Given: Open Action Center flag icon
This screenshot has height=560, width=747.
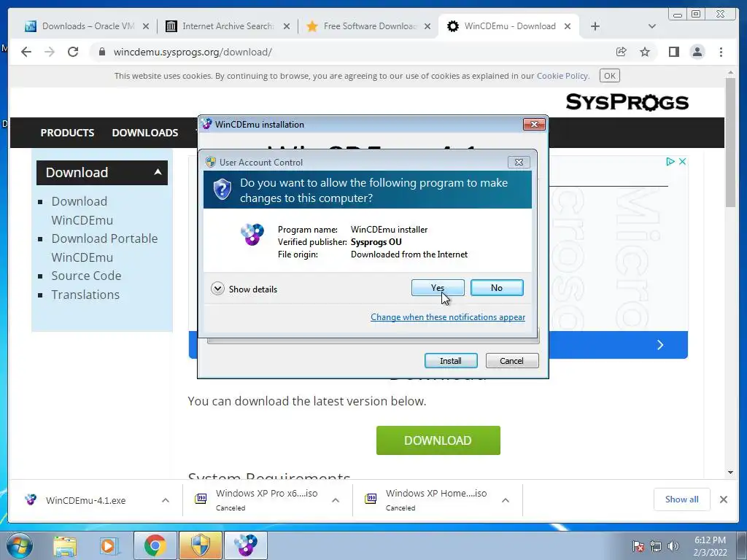Looking at the screenshot, I should (x=638, y=546).
